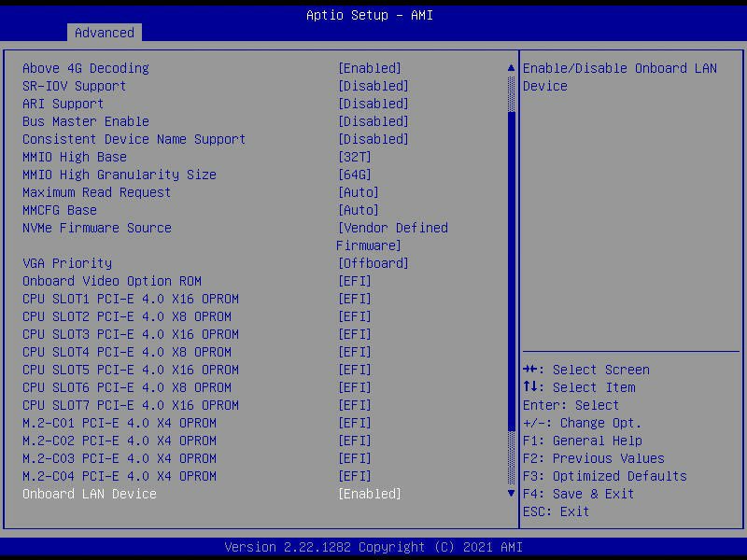Click the scrollbar up arrow
The width and height of the screenshot is (747, 560).
[x=511, y=68]
